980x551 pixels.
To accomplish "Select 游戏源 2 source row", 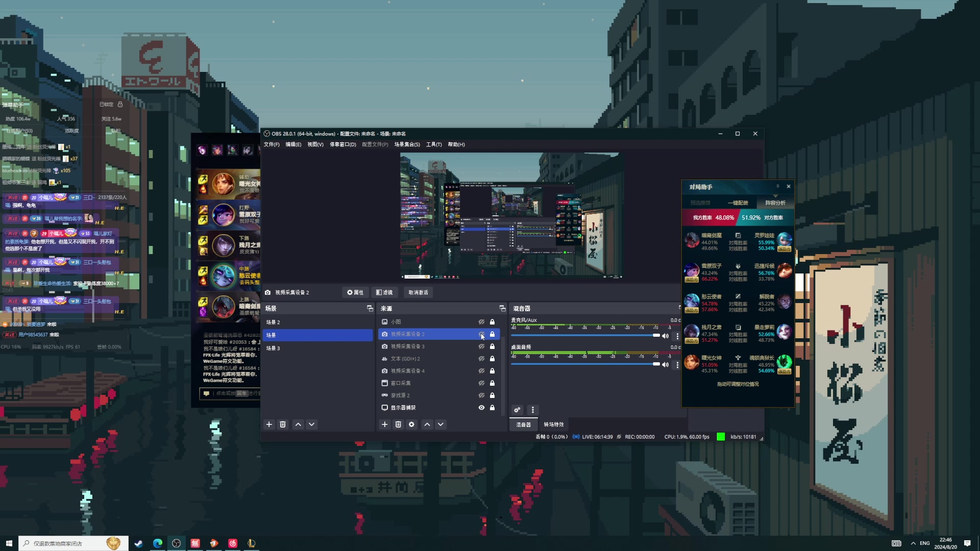I will coord(439,395).
